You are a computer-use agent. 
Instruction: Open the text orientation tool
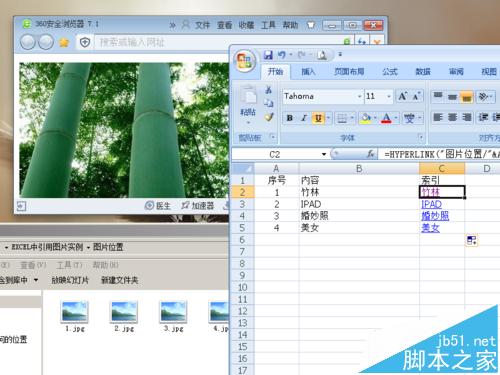tap(484, 96)
